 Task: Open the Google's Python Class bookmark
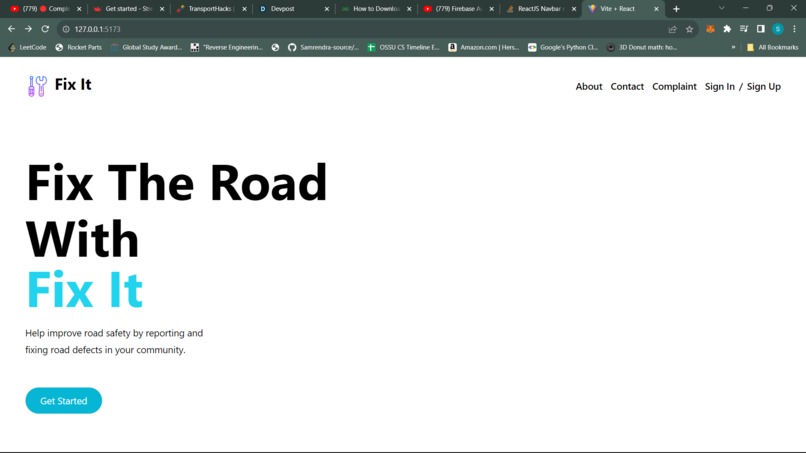coord(563,47)
